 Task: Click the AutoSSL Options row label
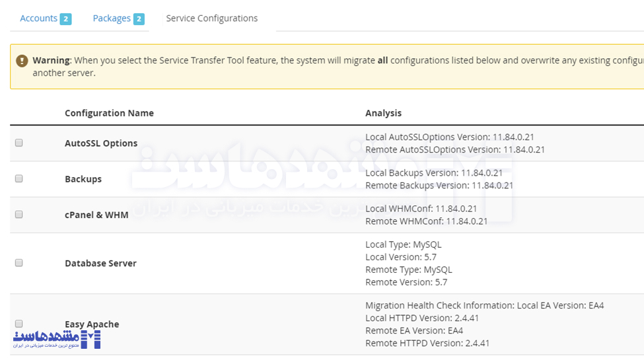pyautogui.click(x=101, y=143)
